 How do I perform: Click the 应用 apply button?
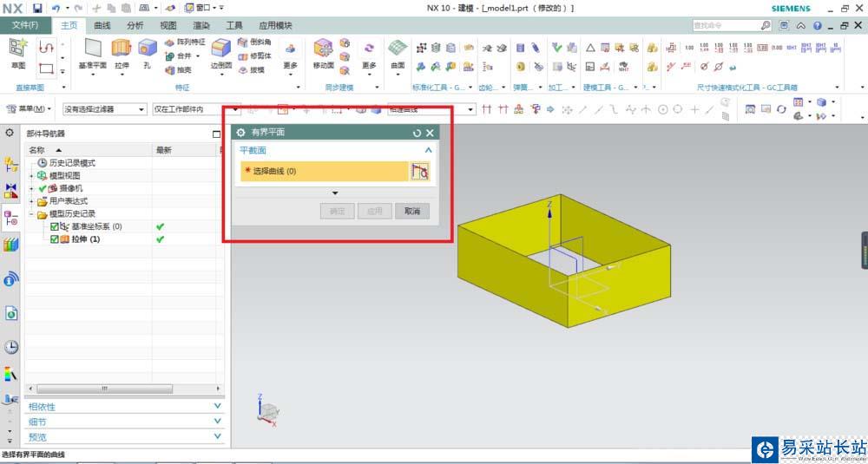375,212
